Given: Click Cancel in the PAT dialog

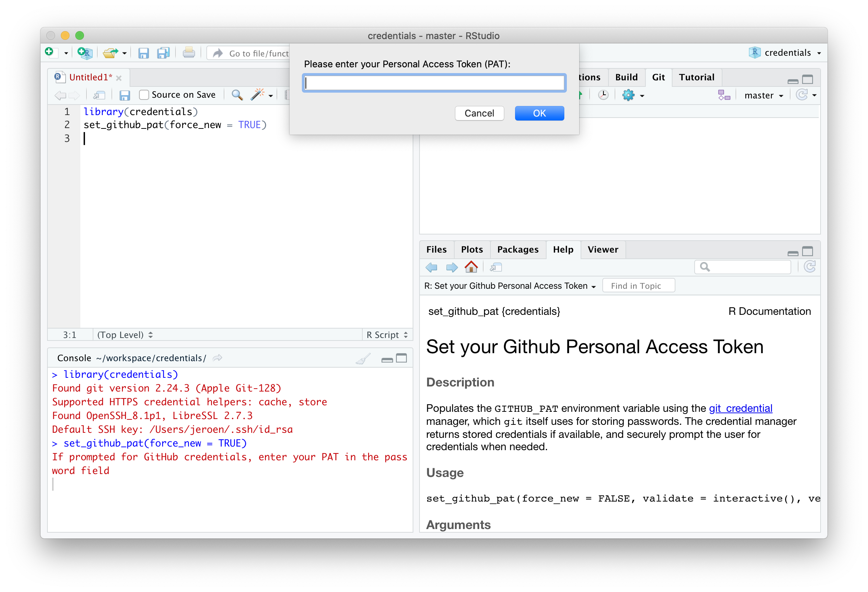Looking at the screenshot, I should [479, 113].
